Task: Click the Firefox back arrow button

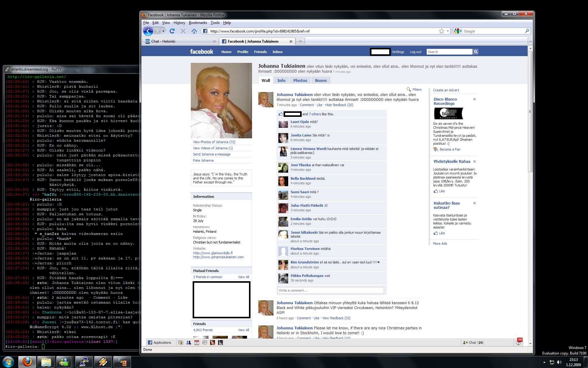Action: [x=148, y=31]
